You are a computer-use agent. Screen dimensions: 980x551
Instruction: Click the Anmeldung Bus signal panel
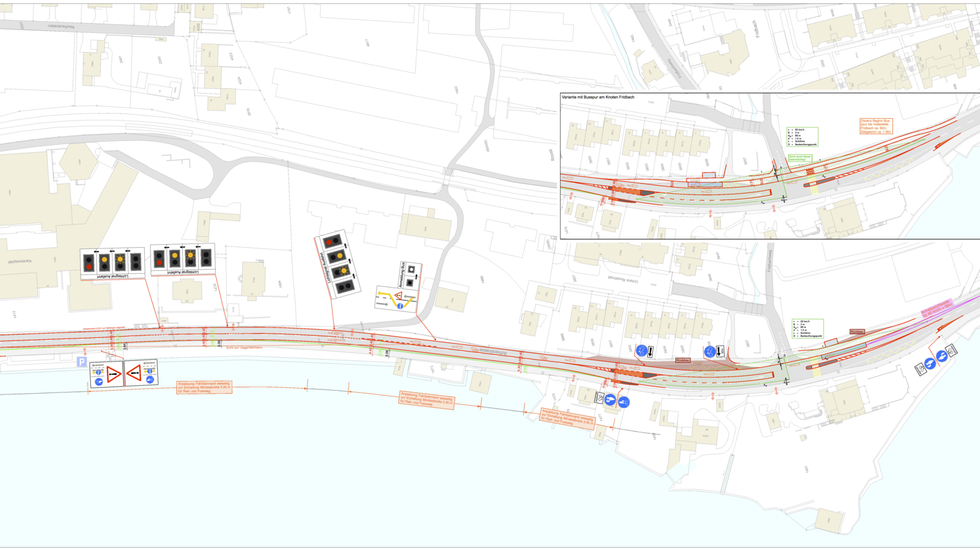coord(408,275)
